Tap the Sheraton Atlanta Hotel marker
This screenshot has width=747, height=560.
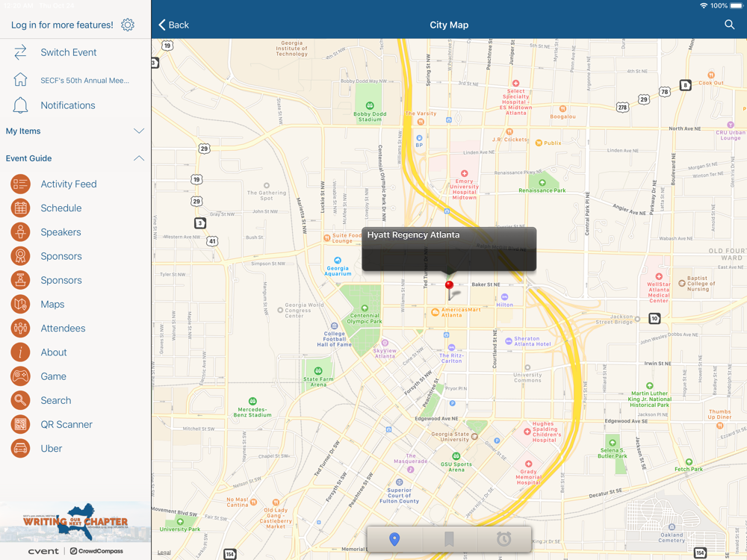tap(509, 340)
